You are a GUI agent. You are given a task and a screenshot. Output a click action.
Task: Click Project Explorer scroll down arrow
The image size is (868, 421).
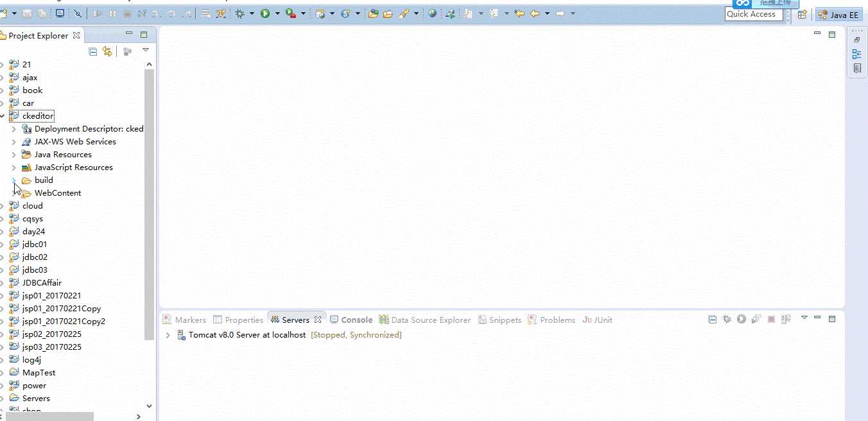point(150,406)
